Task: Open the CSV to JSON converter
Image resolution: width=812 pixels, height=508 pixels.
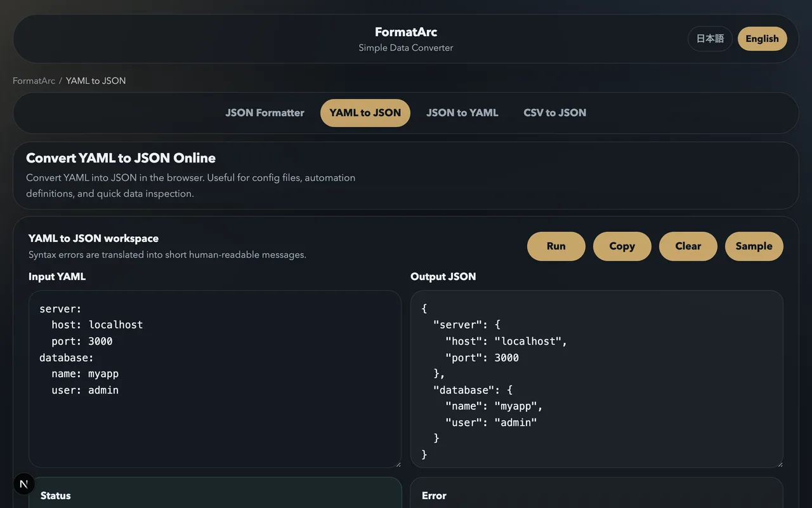Action: pos(554,112)
